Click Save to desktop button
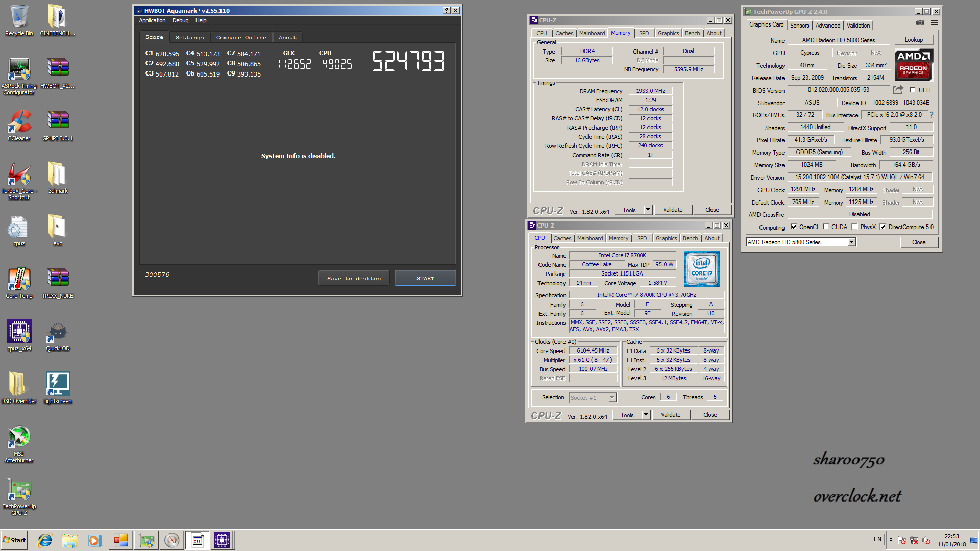 point(354,278)
